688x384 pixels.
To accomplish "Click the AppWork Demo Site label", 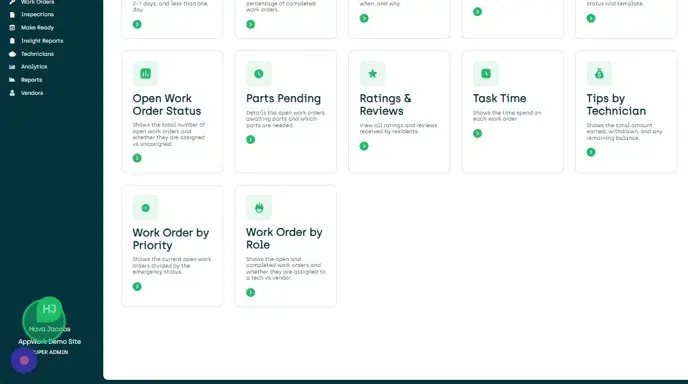I will click(50, 341).
